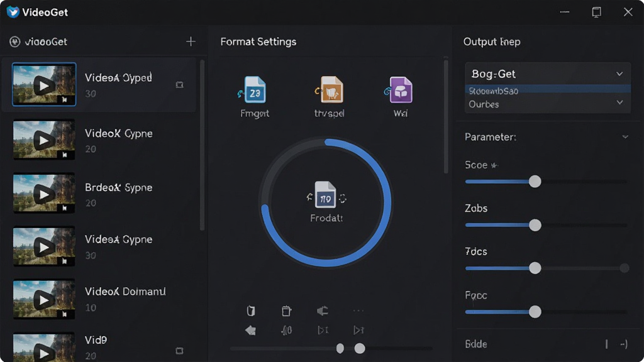This screenshot has width=644, height=362.
Task: Adjust the Fooc slider handle
Action: [535, 312]
